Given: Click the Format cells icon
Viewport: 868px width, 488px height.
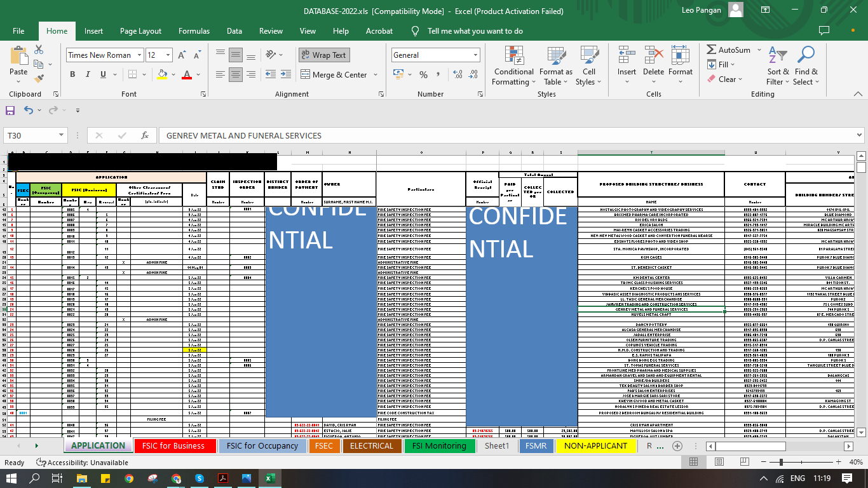Looking at the screenshot, I should 680,55.
